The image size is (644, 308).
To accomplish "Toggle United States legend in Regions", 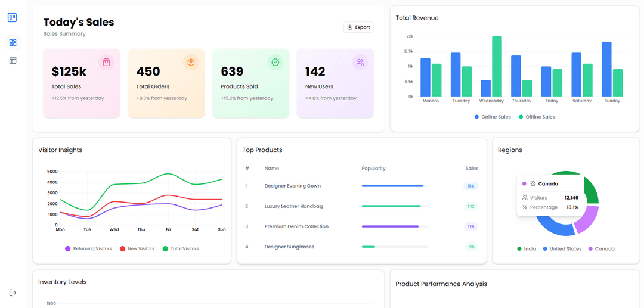I will 562,248.
